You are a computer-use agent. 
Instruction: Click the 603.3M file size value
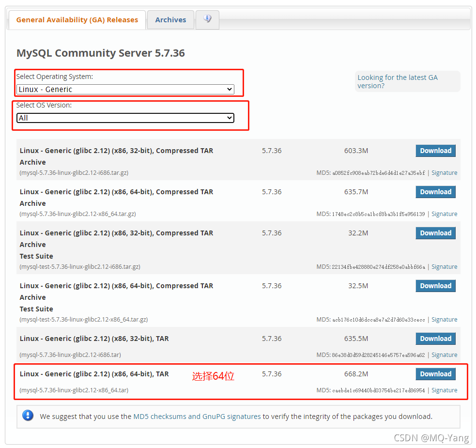(356, 151)
